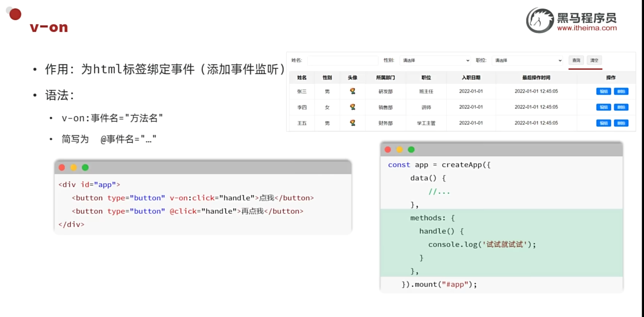Click the 删除 button for 张三
Screen dimensions: 644x317
[x=621, y=91]
